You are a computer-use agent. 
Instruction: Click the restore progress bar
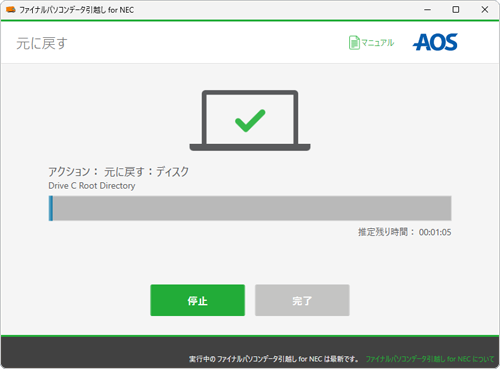tap(250, 208)
